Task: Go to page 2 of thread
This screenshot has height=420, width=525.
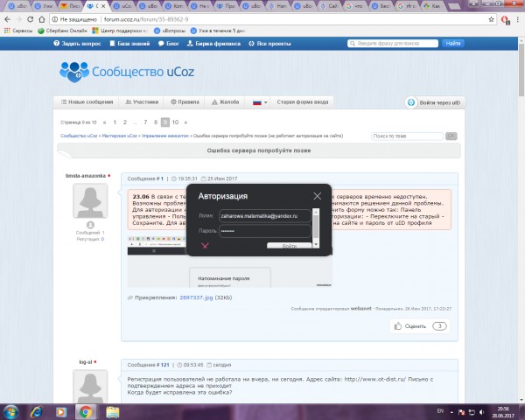Action: (125, 122)
